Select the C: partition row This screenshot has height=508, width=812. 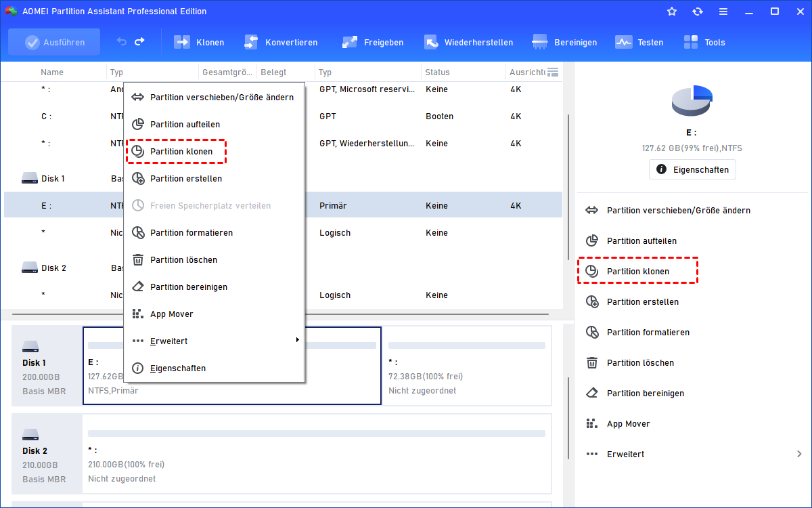pyautogui.click(x=283, y=117)
